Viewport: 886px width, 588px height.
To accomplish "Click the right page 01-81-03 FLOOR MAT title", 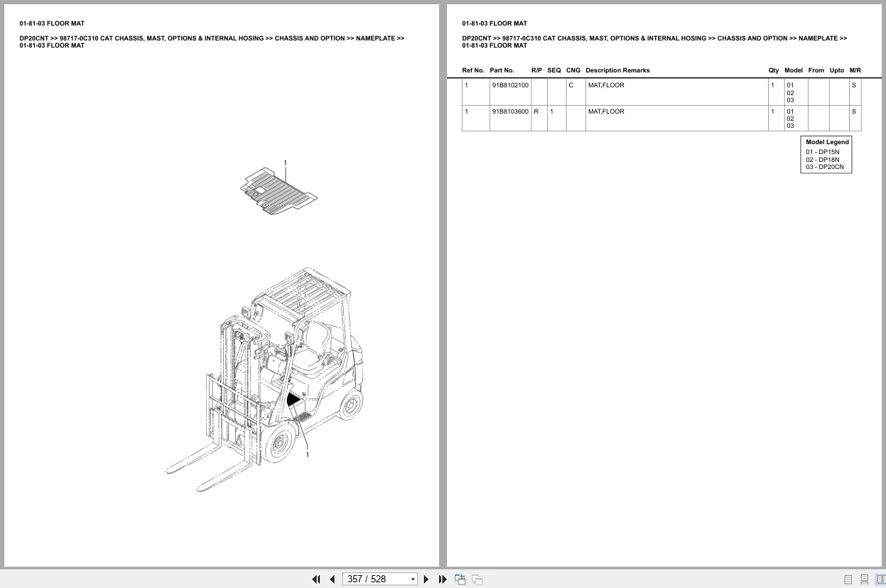I will tap(495, 23).
